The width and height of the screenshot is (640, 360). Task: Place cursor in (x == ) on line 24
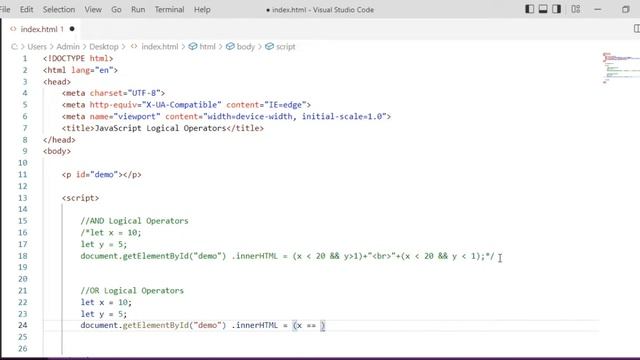[x=309, y=325]
